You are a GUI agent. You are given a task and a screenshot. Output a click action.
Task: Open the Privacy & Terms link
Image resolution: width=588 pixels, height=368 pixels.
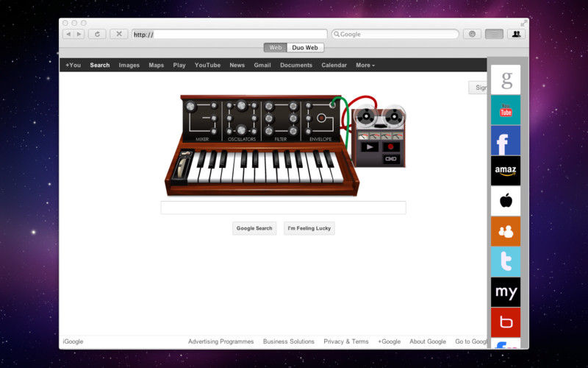tap(345, 342)
